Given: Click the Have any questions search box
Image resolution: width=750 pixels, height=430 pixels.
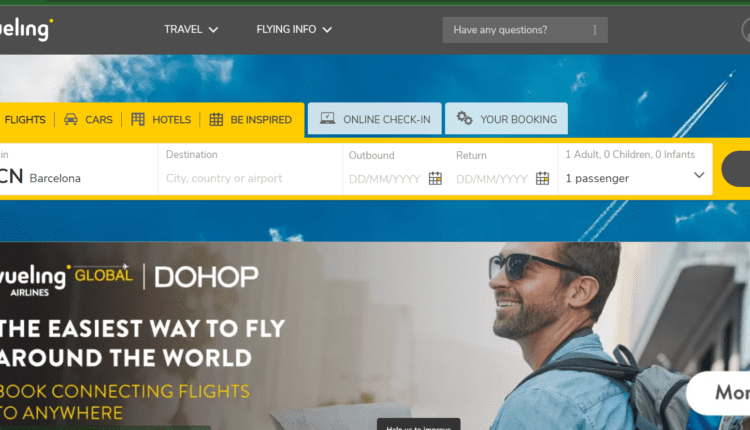Looking at the screenshot, I should [525, 30].
